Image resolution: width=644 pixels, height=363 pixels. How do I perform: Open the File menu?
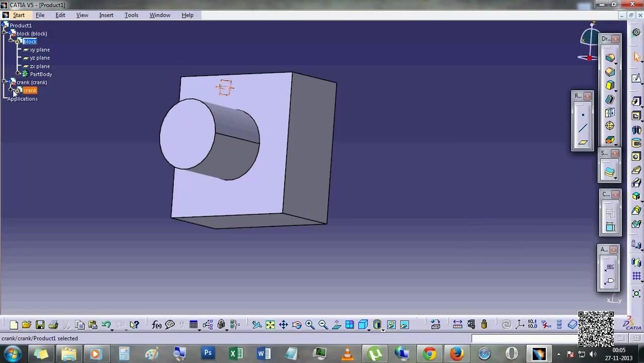pyautogui.click(x=40, y=15)
